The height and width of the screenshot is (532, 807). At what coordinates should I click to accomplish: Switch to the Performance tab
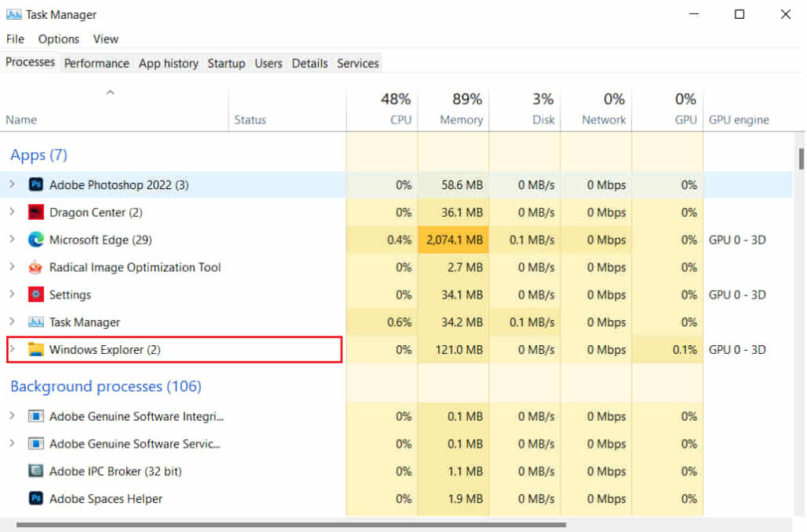tap(97, 63)
